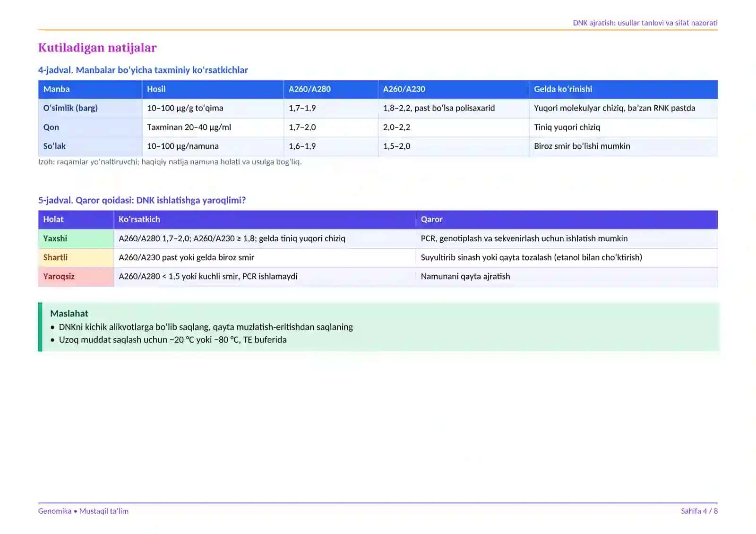Click the Sahifa 4 / 8 page number

[699, 511]
